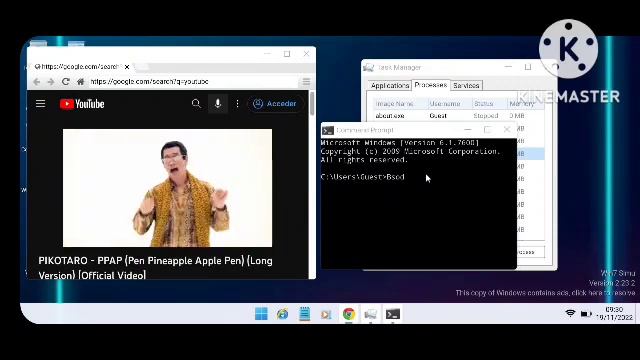Screen dimensions: 640x360
Task: Open the media player taskbar icon
Action: [326, 314]
